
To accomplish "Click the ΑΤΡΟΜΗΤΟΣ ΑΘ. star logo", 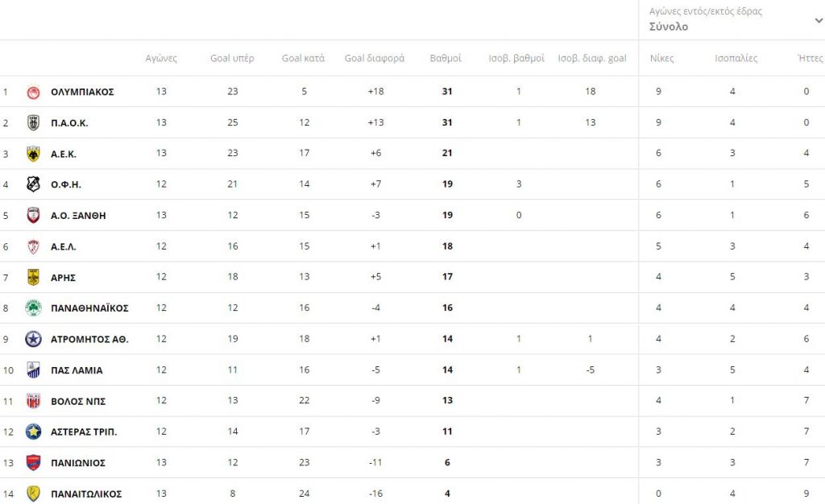I will [33, 339].
